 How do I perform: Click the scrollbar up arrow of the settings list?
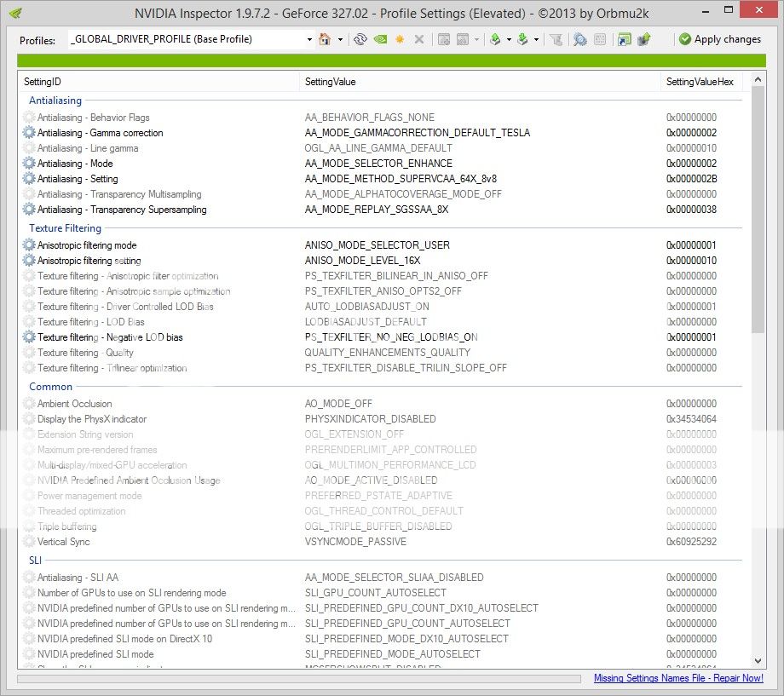click(758, 79)
